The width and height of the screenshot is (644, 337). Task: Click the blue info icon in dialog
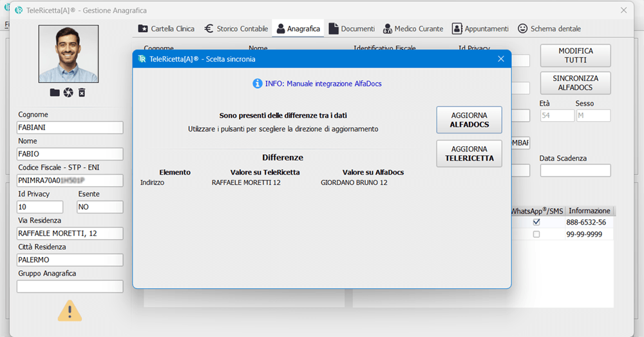coord(257,83)
